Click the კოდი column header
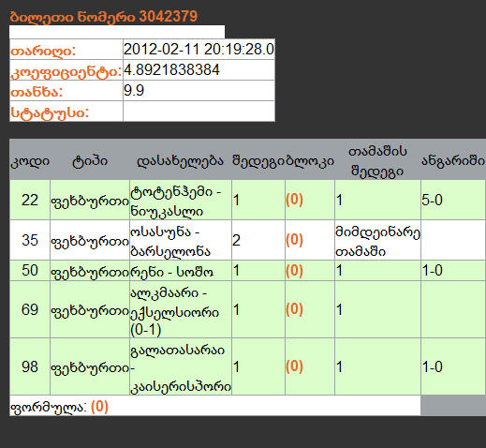 [x=30, y=161]
